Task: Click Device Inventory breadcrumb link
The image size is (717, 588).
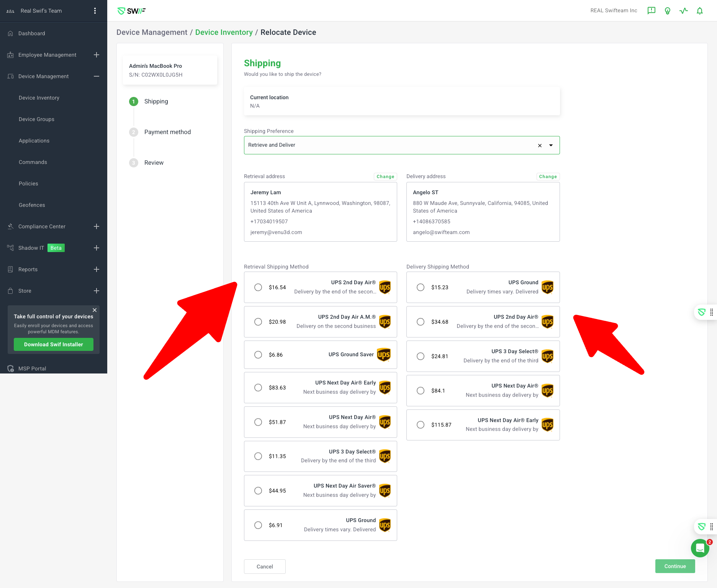Action: tap(224, 32)
